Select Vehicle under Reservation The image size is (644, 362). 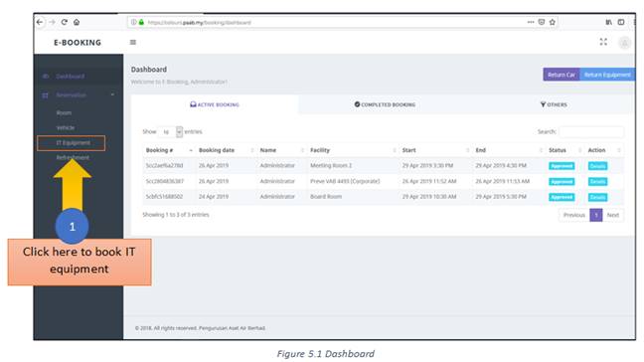click(66, 127)
